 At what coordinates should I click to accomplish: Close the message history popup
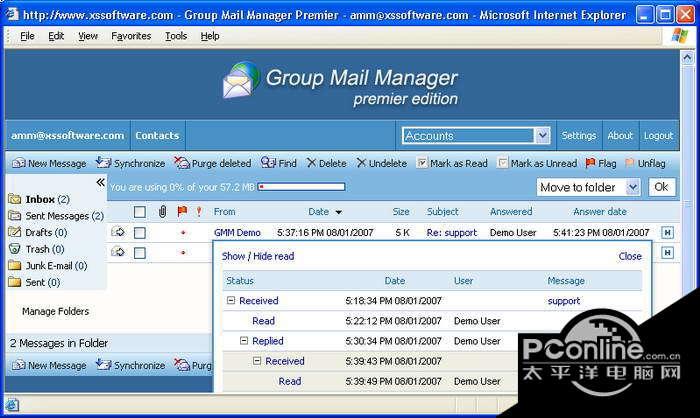coord(630,256)
